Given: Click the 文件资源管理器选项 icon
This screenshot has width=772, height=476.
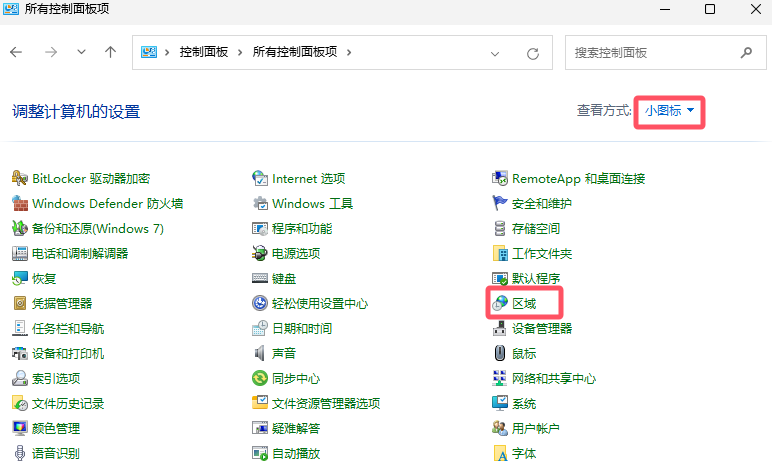Looking at the screenshot, I should click(259, 403).
